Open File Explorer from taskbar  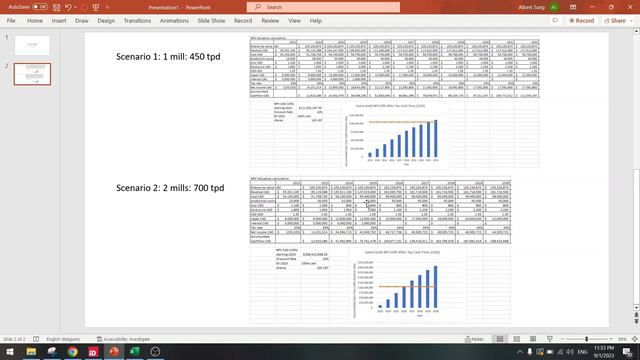[x=31, y=351]
